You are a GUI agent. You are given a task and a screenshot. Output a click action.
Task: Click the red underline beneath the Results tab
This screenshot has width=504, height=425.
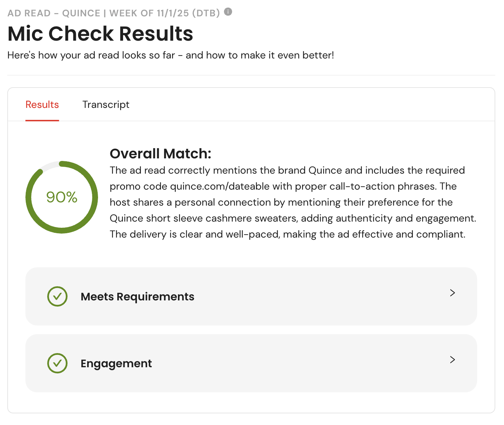point(42,120)
